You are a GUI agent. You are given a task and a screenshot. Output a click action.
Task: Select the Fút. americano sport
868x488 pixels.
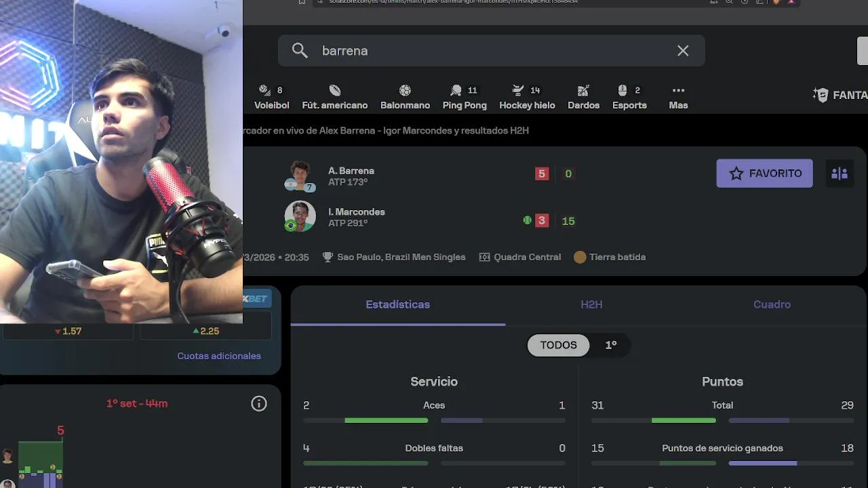coord(335,97)
